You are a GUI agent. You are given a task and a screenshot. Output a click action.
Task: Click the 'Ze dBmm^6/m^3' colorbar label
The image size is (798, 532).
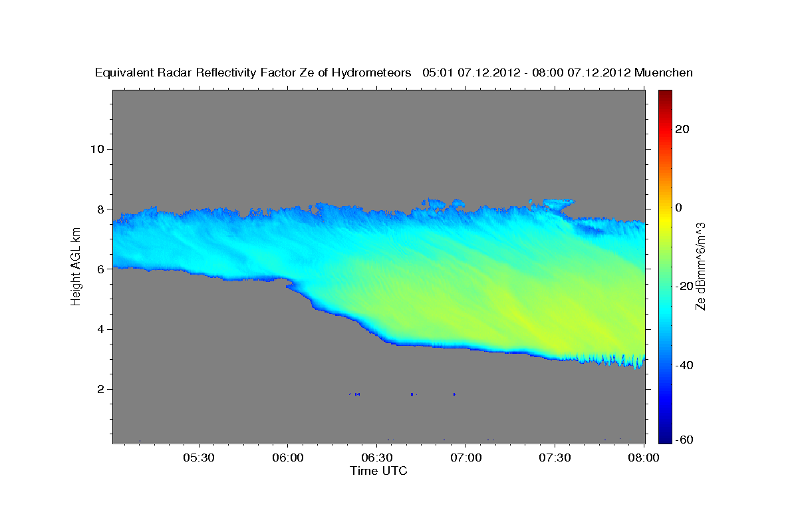click(x=700, y=266)
